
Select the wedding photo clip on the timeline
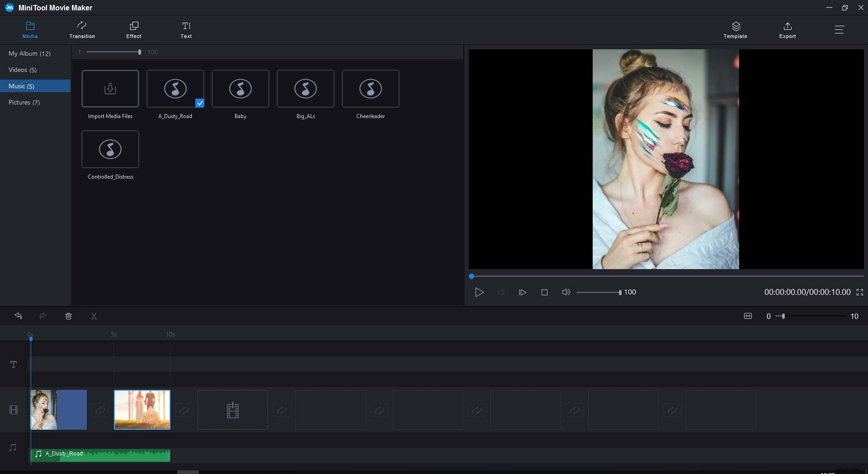coord(142,409)
